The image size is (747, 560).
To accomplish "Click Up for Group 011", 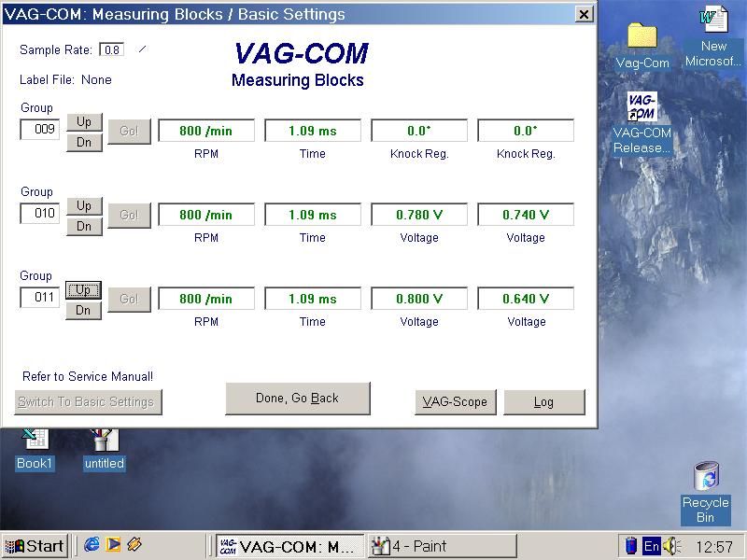I will [x=83, y=290].
